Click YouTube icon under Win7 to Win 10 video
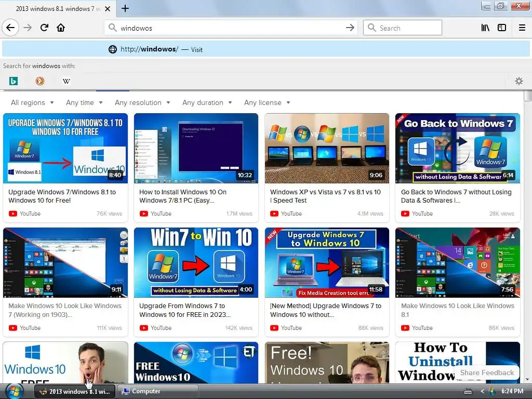532x399 pixels. 143,328
